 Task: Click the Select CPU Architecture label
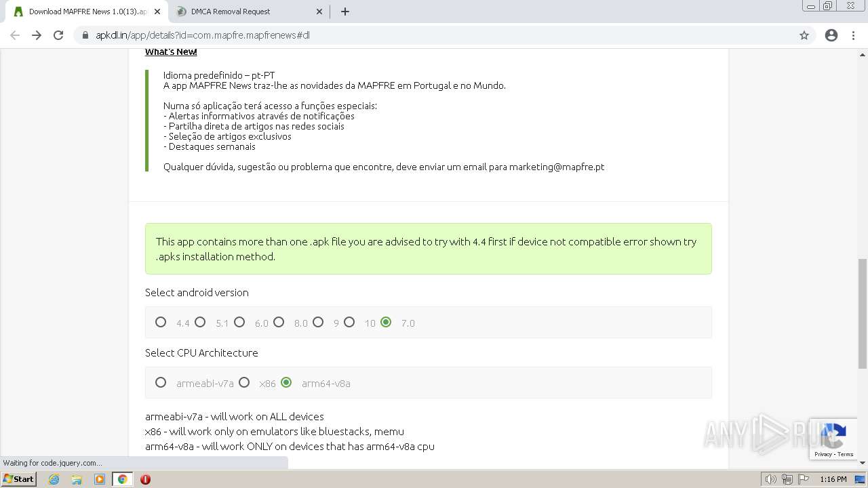[201, 352]
